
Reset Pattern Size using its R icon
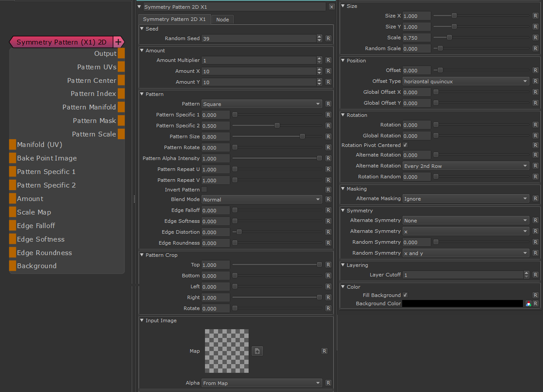pyautogui.click(x=328, y=136)
